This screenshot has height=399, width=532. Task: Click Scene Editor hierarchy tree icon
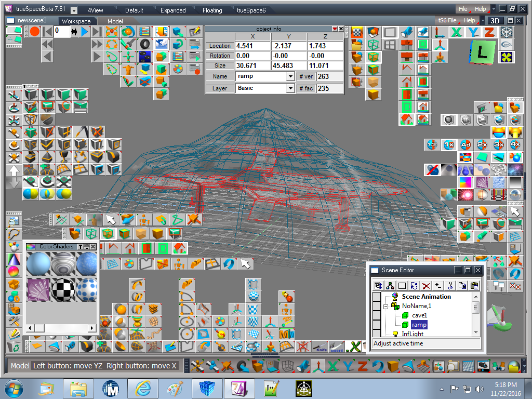(390, 286)
